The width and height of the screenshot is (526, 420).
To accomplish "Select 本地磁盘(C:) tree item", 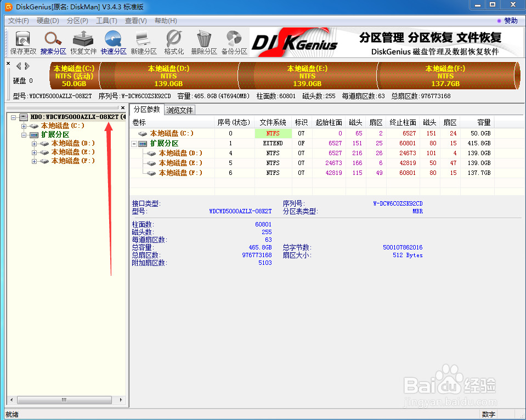I will [63, 126].
